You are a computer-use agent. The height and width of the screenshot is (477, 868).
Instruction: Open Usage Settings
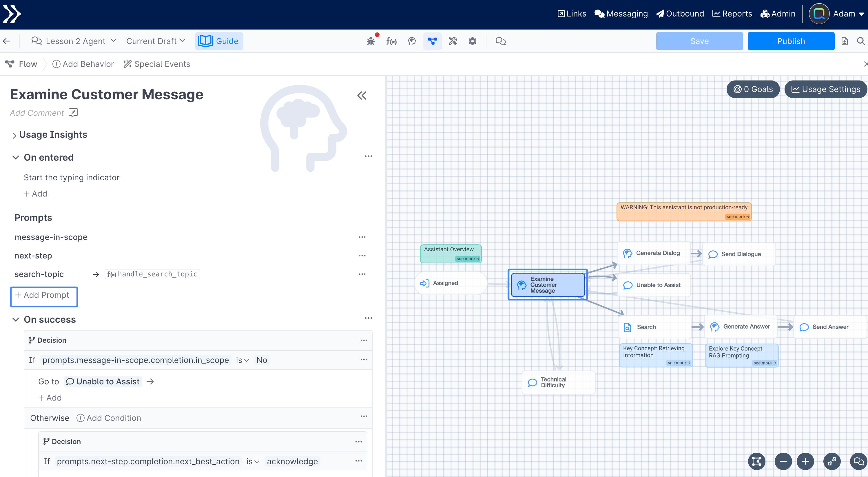click(x=825, y=89)
